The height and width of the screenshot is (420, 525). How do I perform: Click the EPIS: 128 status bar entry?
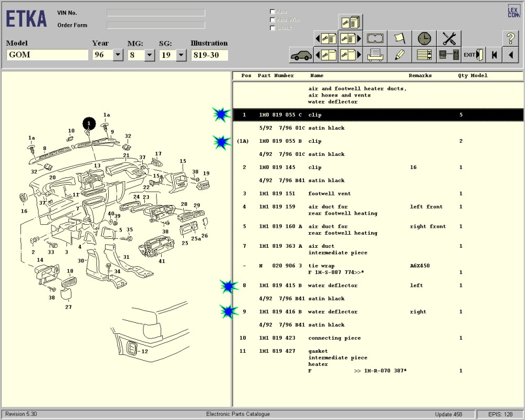coord(500,414)
